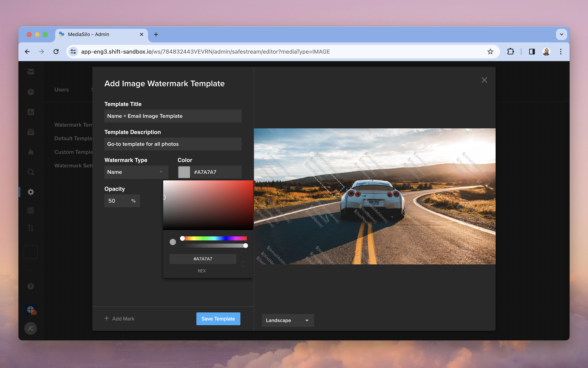The image size is (588, 368).
Task: Open the Watermark Type dropdown
Action: [136, 172]
